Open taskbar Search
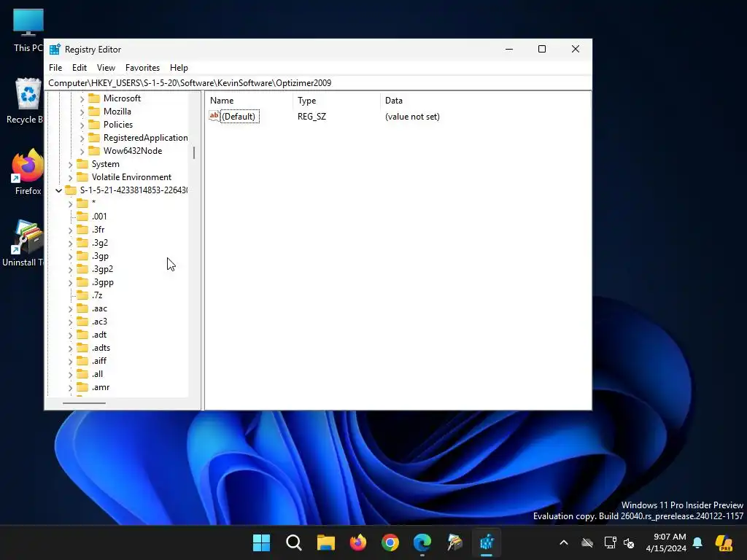 pos(293,542)
